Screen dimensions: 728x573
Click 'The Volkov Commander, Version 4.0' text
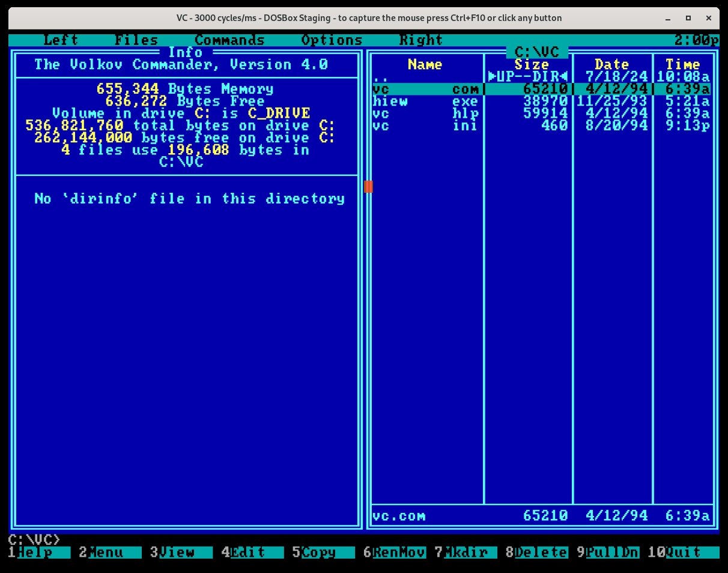click(181, 64)
